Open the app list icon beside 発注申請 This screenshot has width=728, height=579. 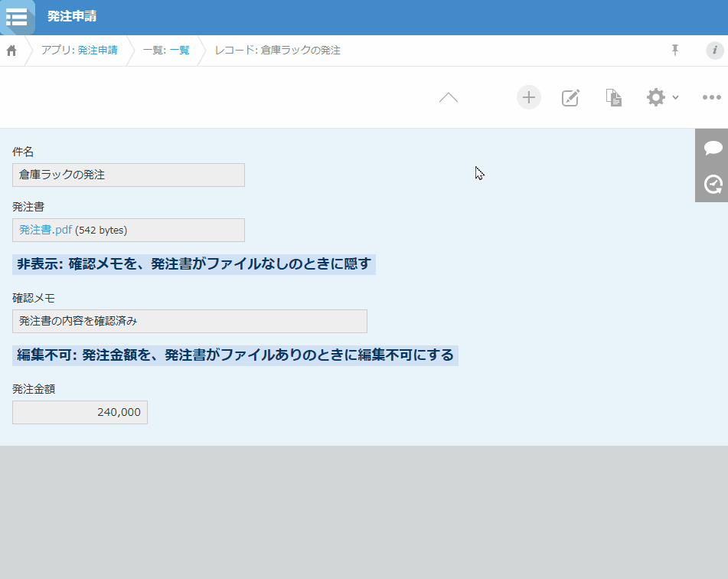pyautogui.click(x=17, y=17)
